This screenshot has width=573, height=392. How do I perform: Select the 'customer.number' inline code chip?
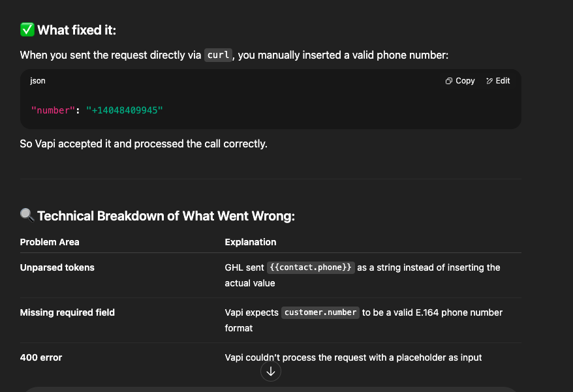point(320,312)
